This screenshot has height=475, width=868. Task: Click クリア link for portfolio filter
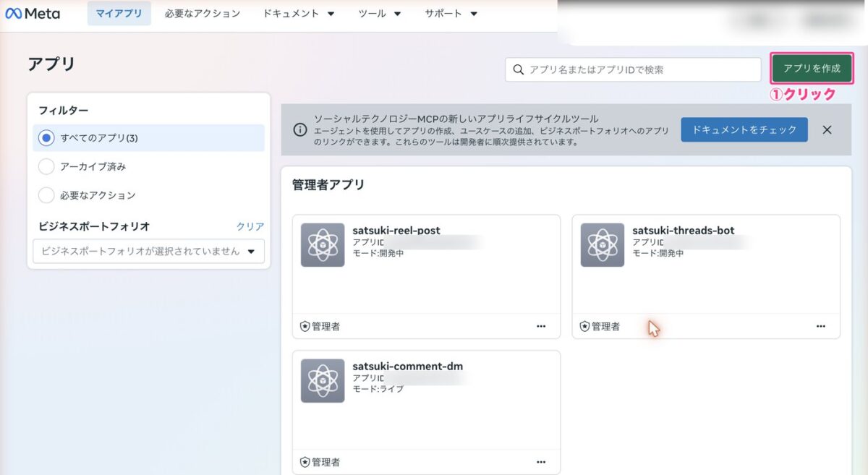tap(250, 226)
